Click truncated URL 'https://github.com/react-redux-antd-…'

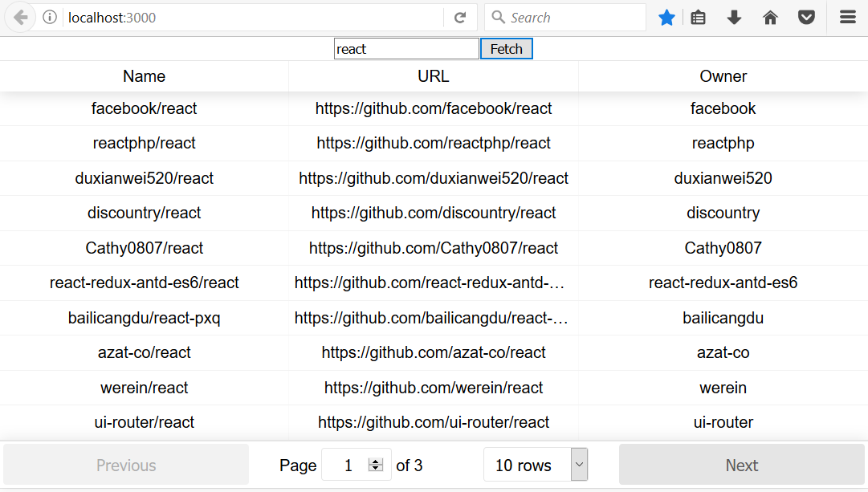[x=430, y=283]
